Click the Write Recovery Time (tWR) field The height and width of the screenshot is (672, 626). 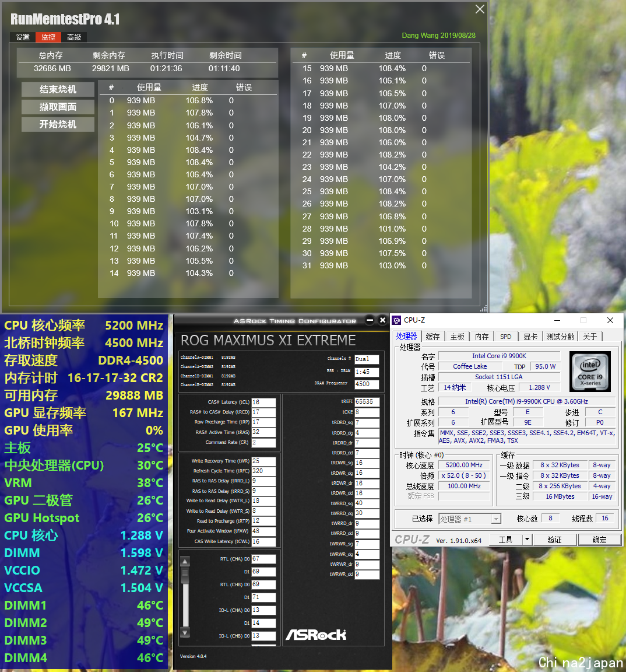pos(263,461)
